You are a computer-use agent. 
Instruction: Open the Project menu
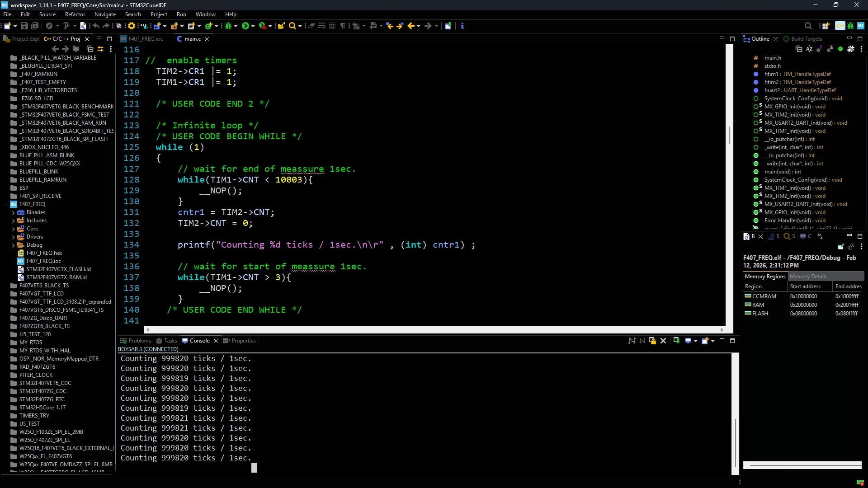[159, 14]
